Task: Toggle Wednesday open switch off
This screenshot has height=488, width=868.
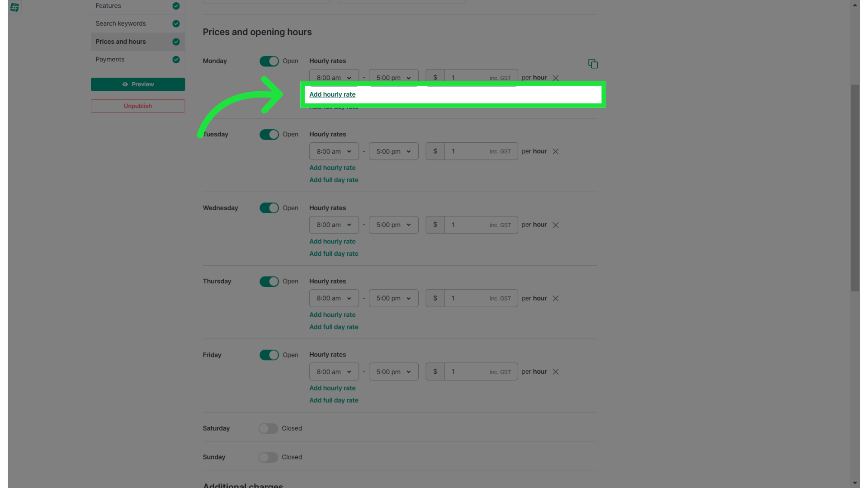Action: pos(269,208)
